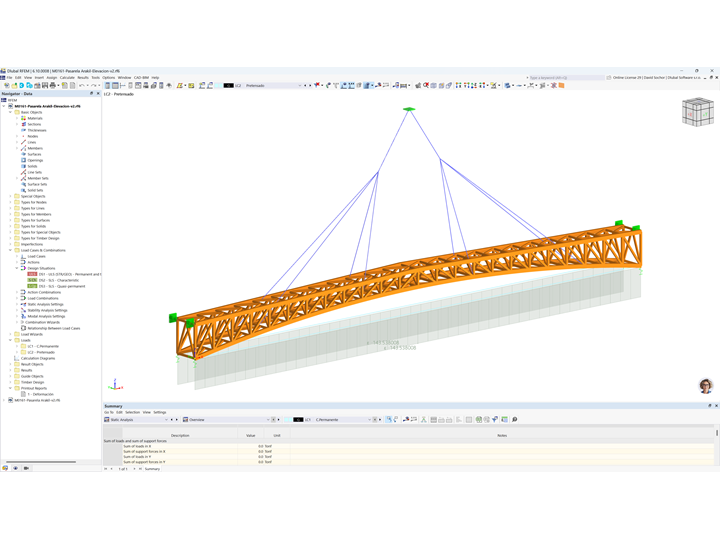The width and height of the screenshot is (720, 540).
Task: Open the Overview dropdown in Summary panel
Action: tap(268, 420)
